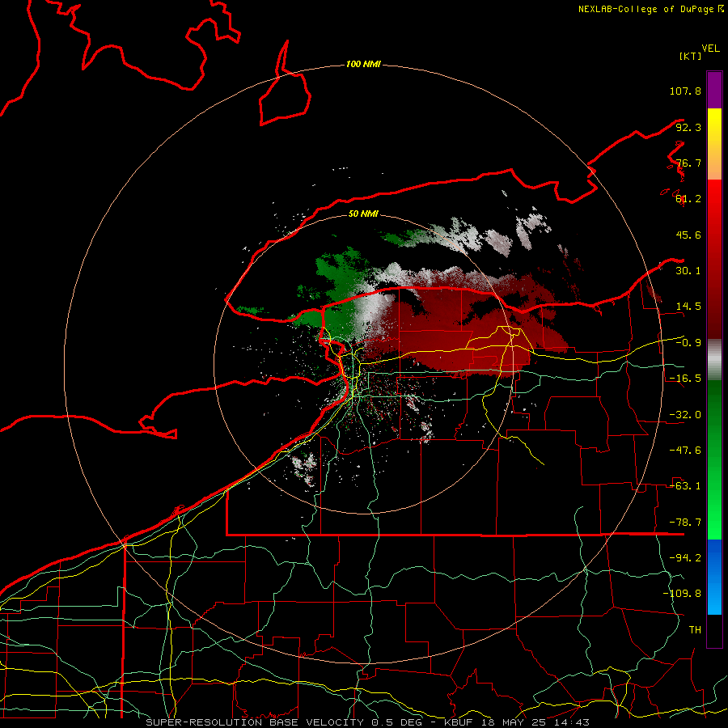
Task: Pick the gray-white segment of the color bar
Action: point(714,360)
